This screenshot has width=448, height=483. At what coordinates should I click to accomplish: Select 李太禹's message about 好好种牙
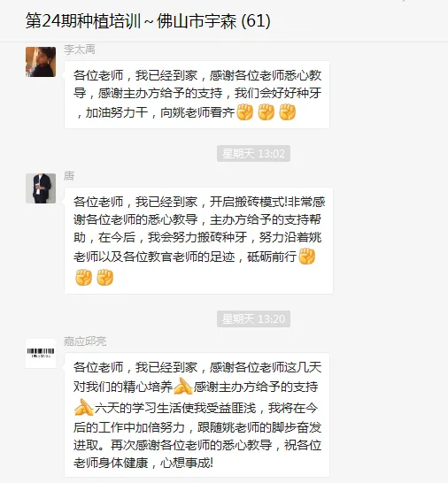[197, 95]
